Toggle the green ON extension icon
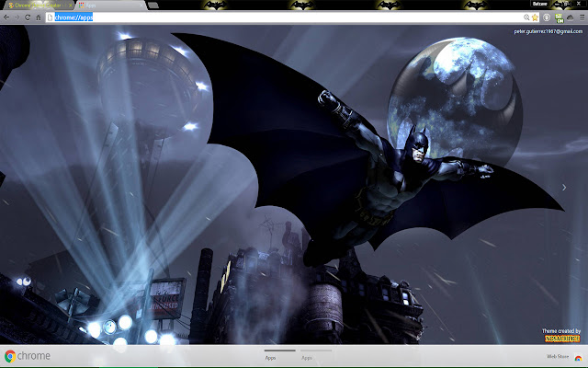Viewport: 588px width, 368px height. (560, 18)
